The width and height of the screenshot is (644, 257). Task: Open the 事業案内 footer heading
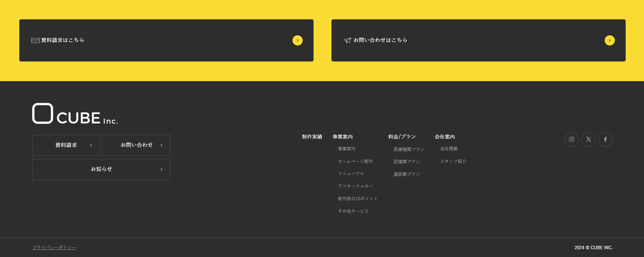tap(343, 137)
